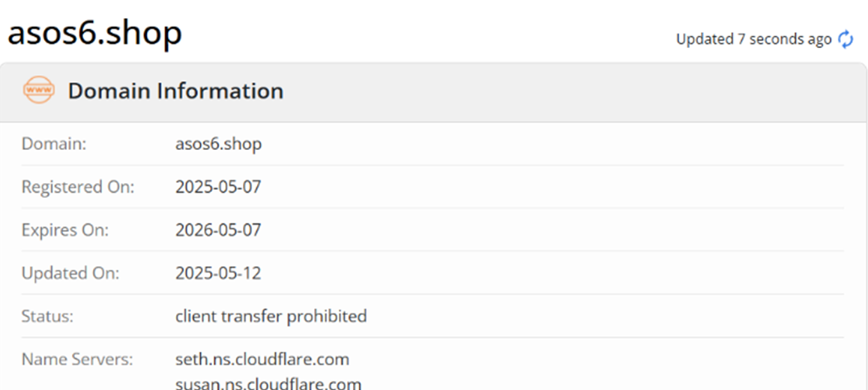Click the Domain: row label

click(x=54, y=144)
